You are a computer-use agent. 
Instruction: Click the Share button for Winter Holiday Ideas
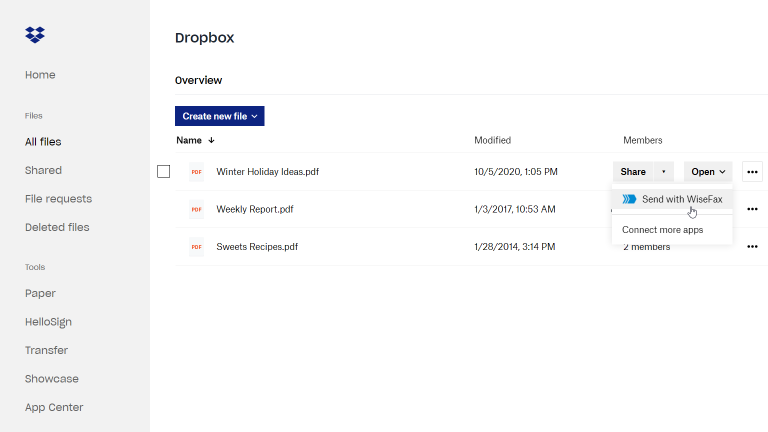pos(633,172)
